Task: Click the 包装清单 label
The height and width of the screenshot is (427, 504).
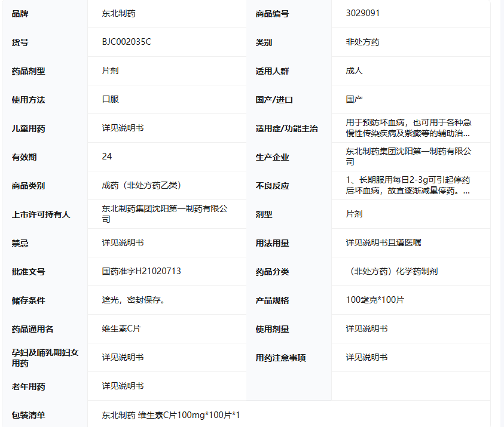Action: point(28,415)
